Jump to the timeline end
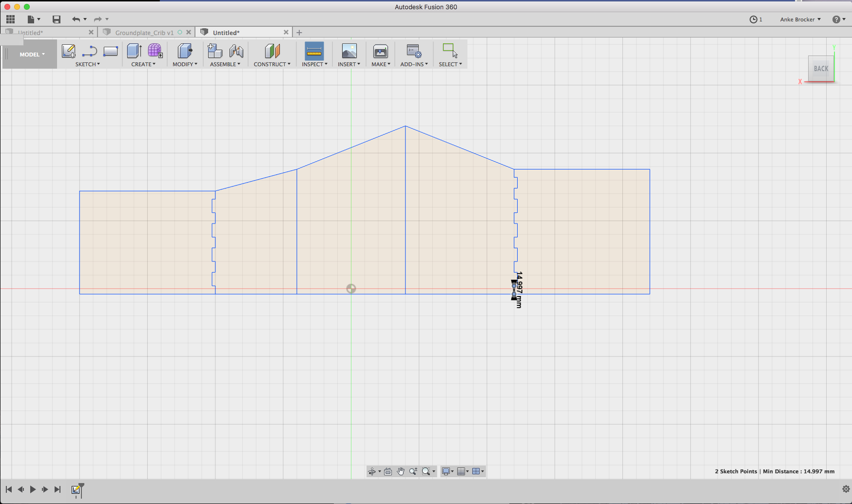The image size is (852, 504). (58, 489)
